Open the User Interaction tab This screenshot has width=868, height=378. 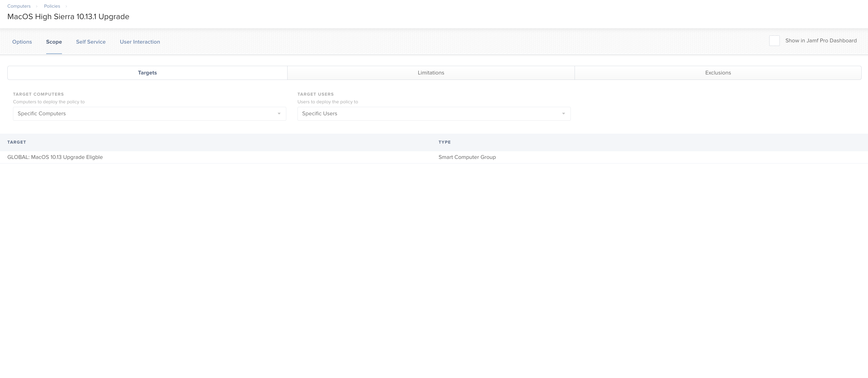point(140,42)
